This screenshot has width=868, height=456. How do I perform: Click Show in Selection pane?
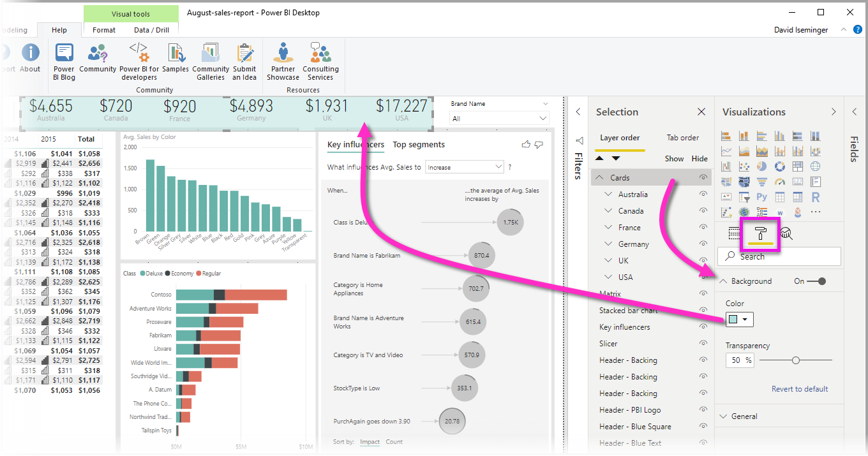point(674,159)
